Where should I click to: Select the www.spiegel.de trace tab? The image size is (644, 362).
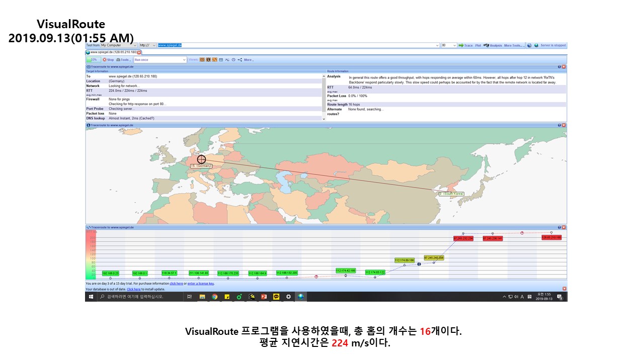pos(113,52)
